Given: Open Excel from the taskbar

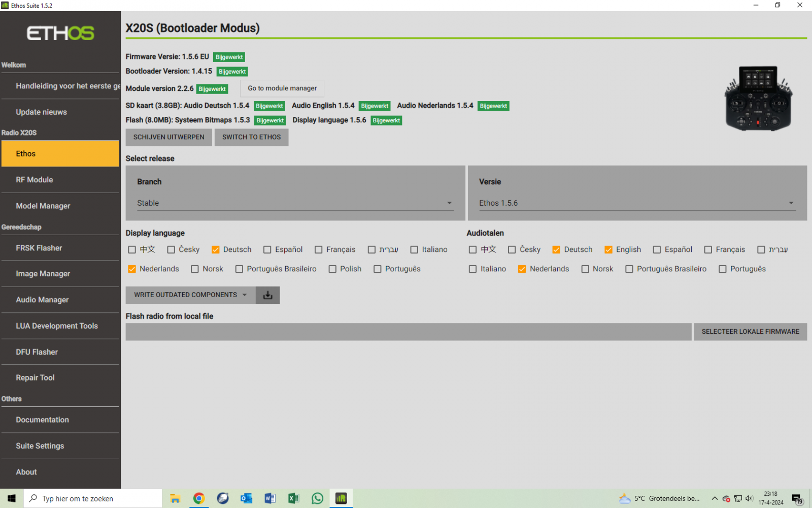Looking at the screenshot, I should [x=294, y=498].
